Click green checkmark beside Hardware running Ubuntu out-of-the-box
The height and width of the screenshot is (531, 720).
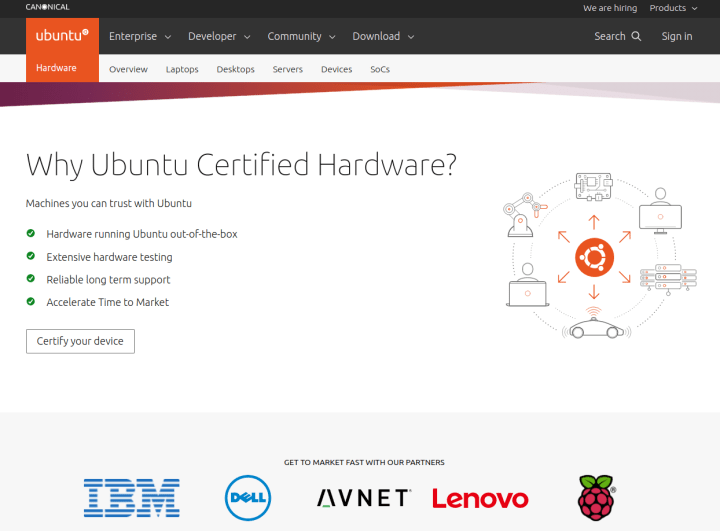click(31, 233)
